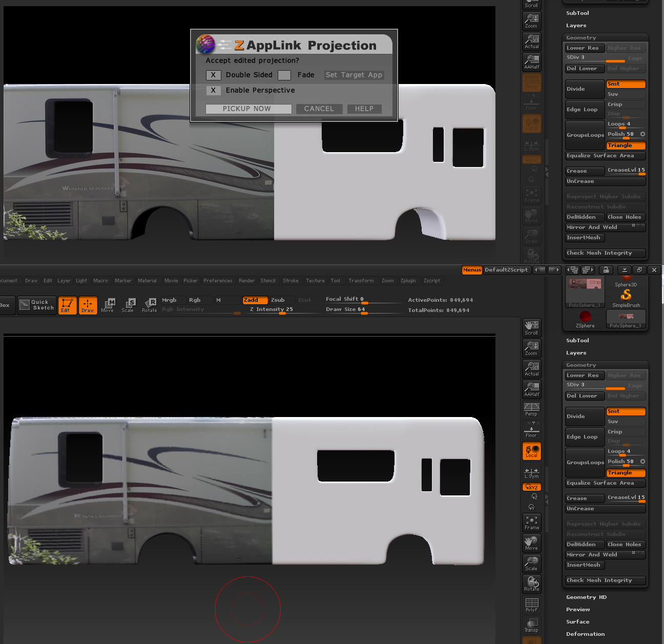Screen dimensions: 664x644
Task: Open the Light menu
Action: pyautogui.click(x=81, y=281)
